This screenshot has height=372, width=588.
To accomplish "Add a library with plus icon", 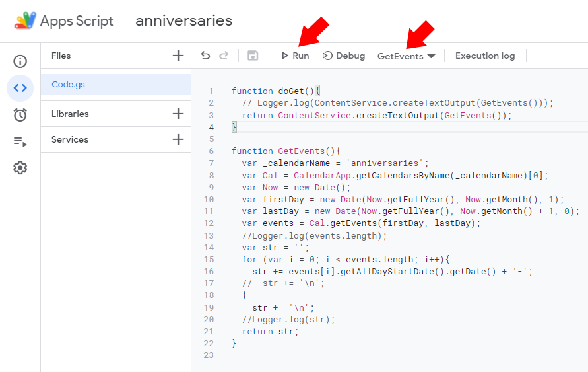I will coord(178,114).
